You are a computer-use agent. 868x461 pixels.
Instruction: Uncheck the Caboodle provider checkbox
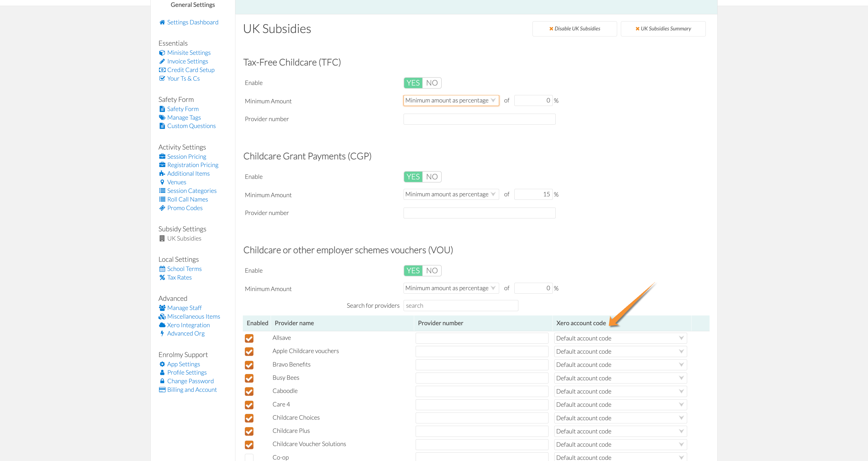[249, 391]
